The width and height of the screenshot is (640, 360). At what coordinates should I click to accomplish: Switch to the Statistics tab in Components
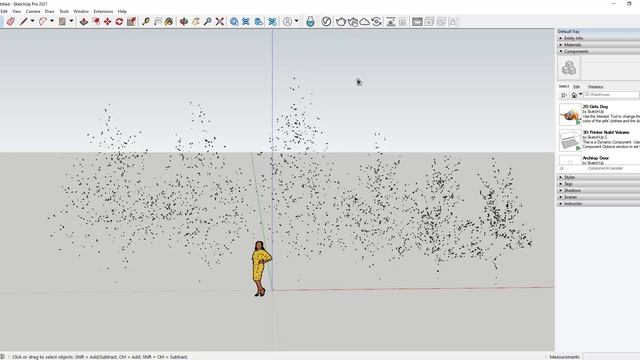tap(595, 87)
